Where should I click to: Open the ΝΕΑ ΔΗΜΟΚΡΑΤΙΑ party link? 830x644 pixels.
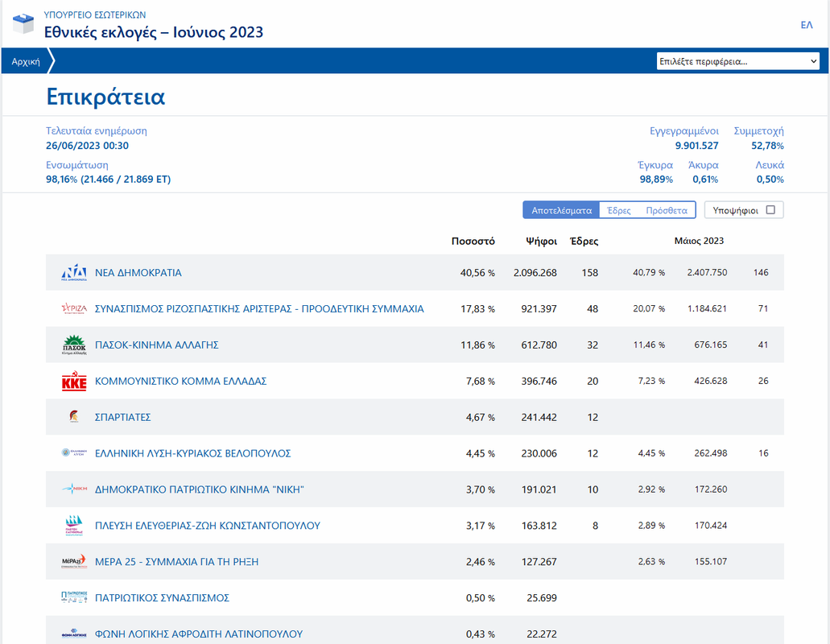coord(138,273)
